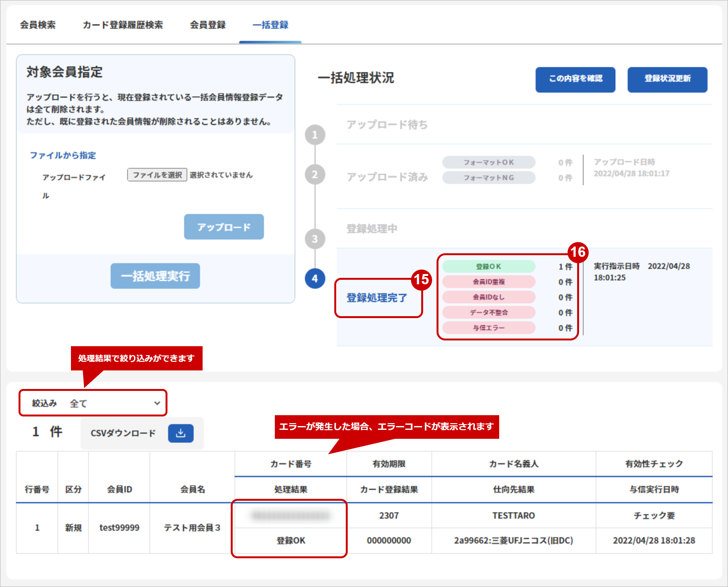Viewport: 728px width, 587px height.
Task: Click cardholder cell TESTTARO
Action: [x=514, y=516]
